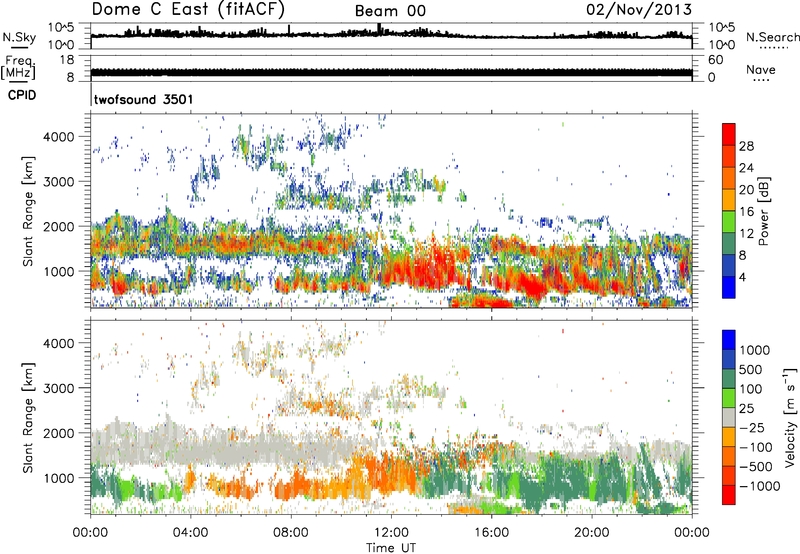
Task: Click the 'Dome C East (fitACF)' title
Action: [188, 10]
